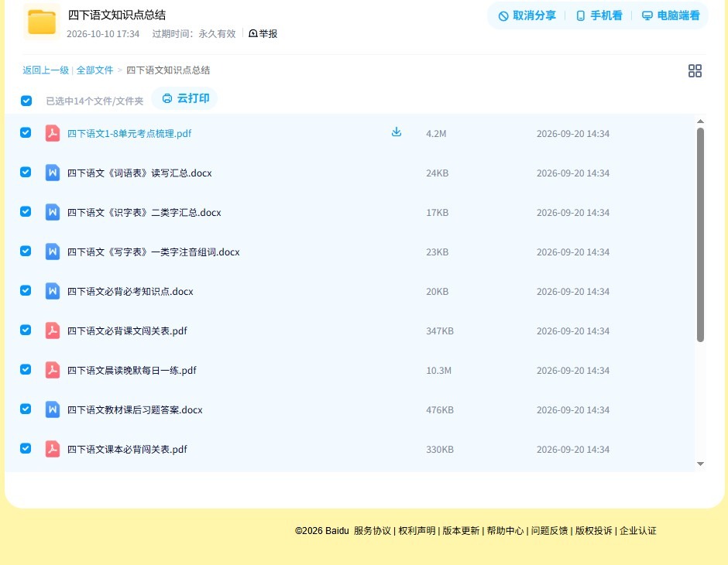Uncheck 四下语文《写字表》一类字注音组词.docx
728x565 pixels.
coord(26,251)
